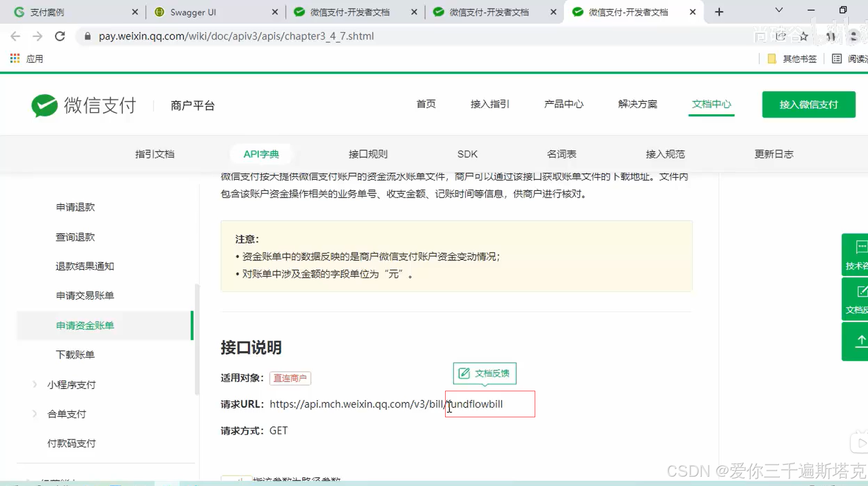Click the browser forward arrow
The image size is (868, 486).
click(x=38, y=36)
